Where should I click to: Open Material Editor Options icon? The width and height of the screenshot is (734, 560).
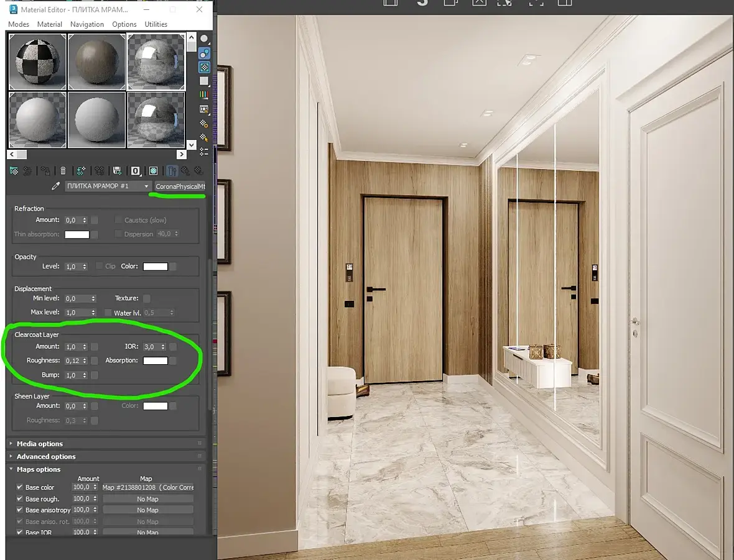click(204, 124)
